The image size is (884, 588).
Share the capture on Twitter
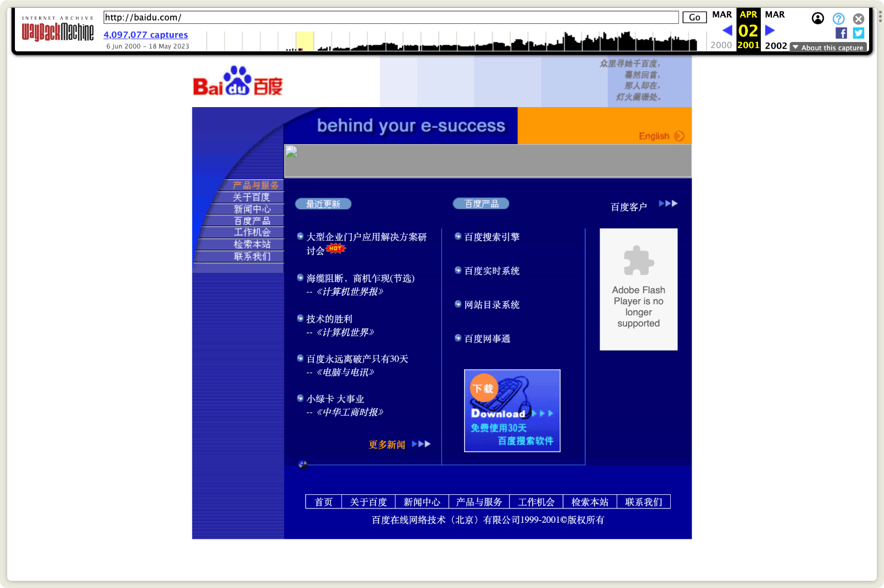[858, 33]
